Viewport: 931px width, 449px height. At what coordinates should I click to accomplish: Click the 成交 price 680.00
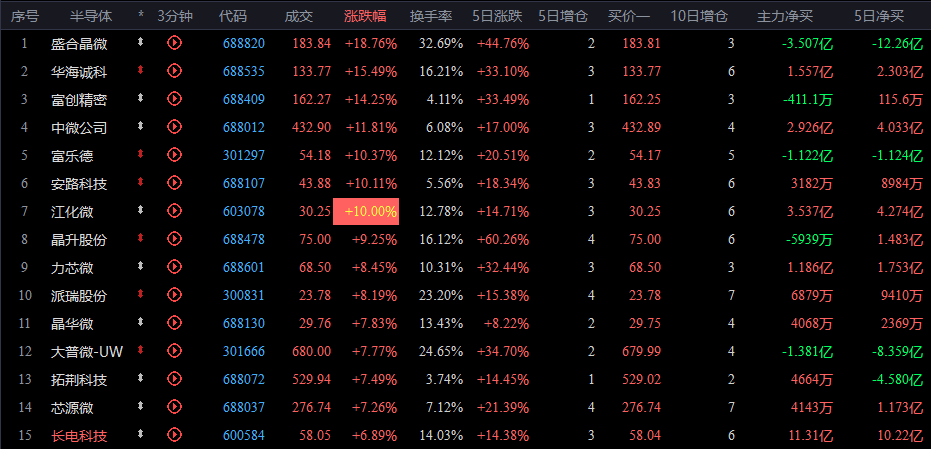(312, 352)
